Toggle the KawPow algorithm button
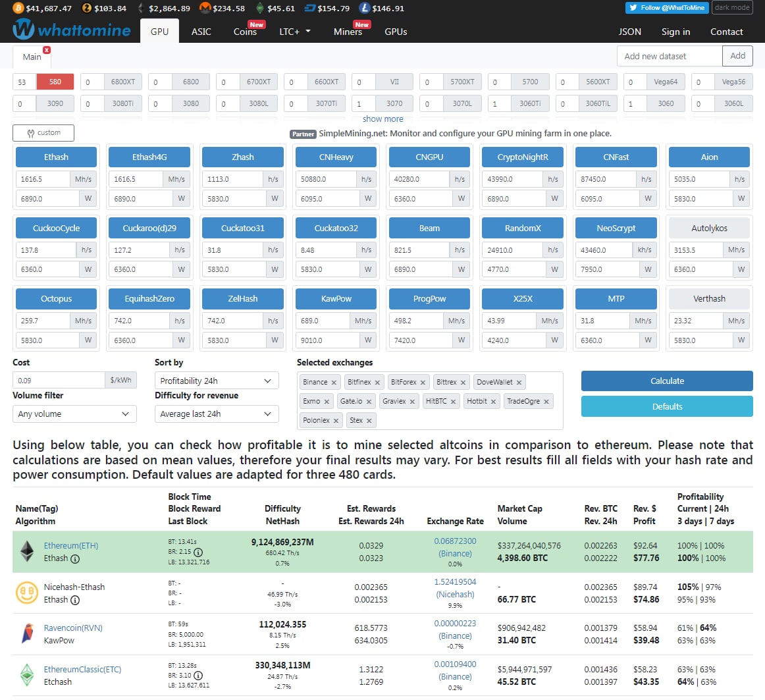Screen dimensions: 765x700 pos(336,299)
